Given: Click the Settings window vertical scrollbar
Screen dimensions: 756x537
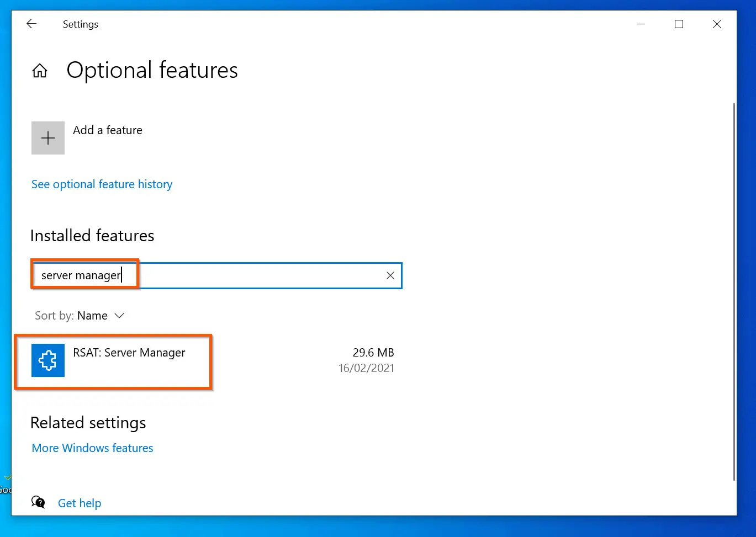Looking at the screenshot, I should pos(734,291).
